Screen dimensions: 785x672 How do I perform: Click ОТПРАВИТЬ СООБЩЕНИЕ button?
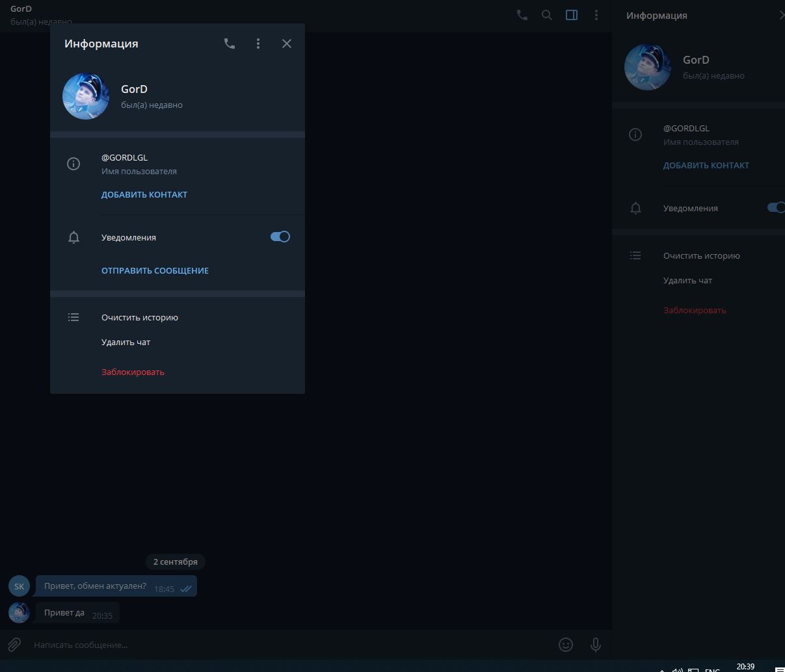coord(155,270)
